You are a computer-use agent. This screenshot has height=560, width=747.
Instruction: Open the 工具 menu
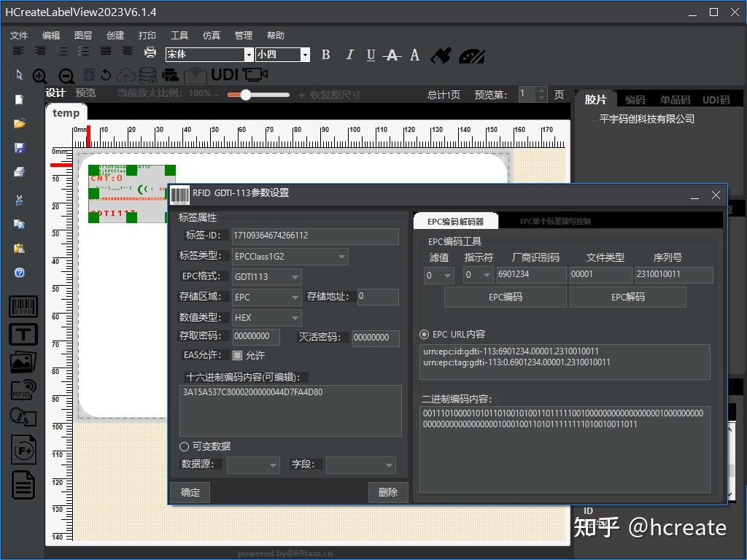[179, 35]
